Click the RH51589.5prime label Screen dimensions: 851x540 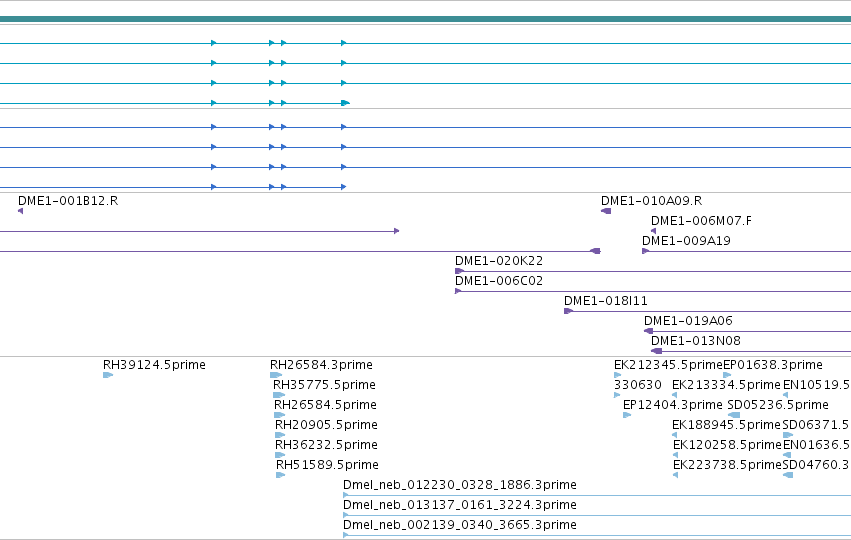[327, 466]
